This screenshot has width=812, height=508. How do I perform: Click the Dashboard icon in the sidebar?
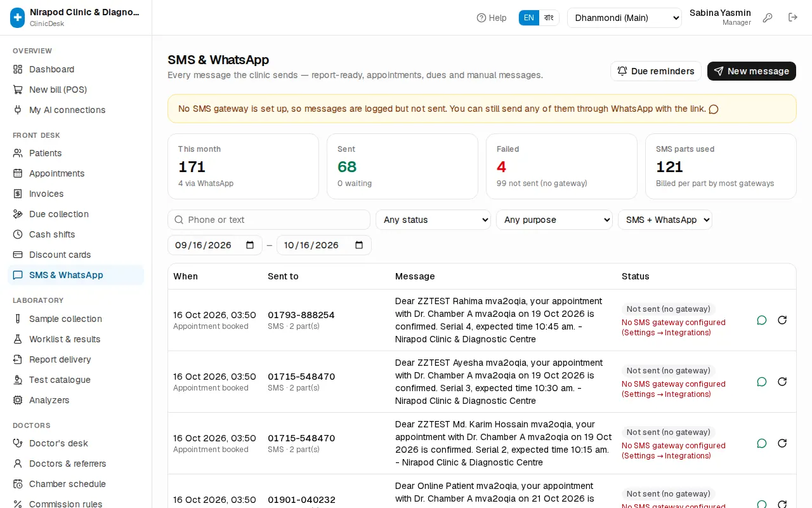click(18, 69)
